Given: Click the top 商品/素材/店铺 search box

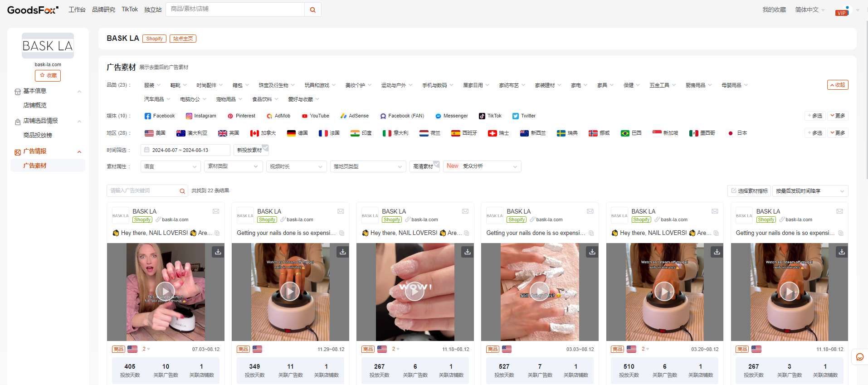Looking at the screenshot, I should click(x=235, y=10).
